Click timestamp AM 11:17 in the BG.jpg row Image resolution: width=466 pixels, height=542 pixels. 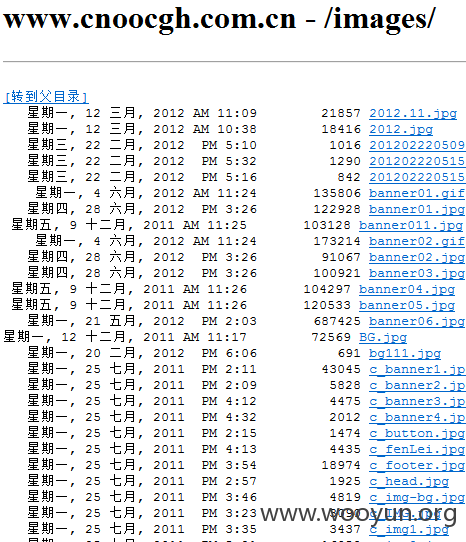(215, 337)
